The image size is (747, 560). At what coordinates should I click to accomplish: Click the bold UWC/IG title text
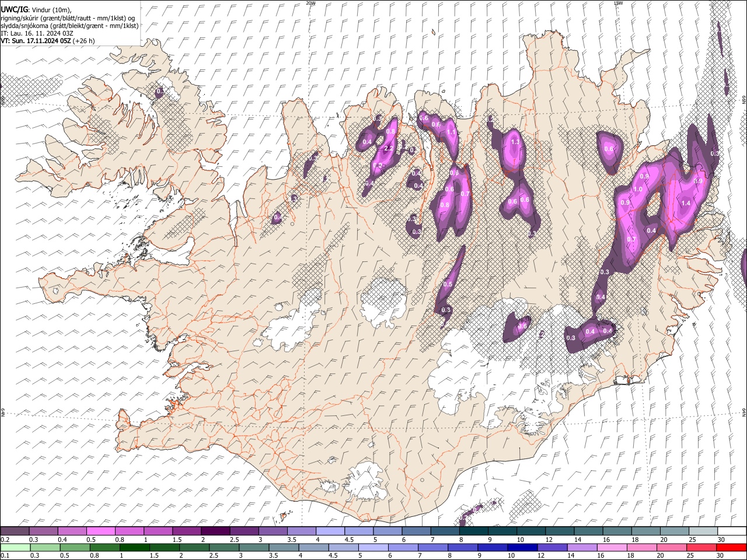(x=14, y=10)
